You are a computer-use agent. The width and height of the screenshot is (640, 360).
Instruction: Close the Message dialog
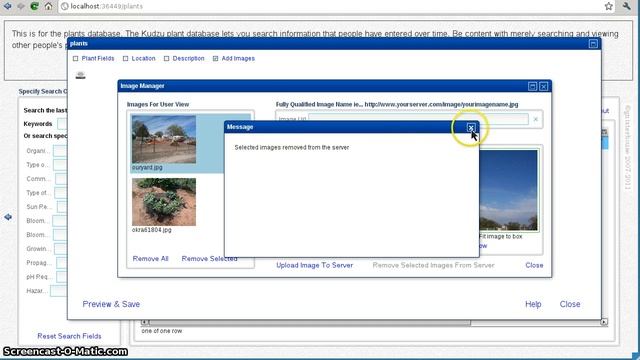471,128
